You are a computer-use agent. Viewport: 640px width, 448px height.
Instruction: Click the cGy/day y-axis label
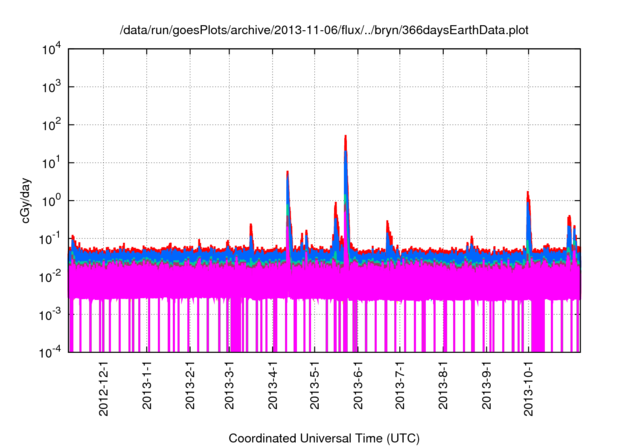pos(26,200)
